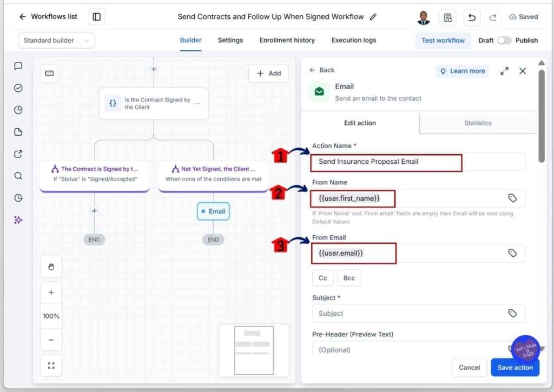Edit workflow name with pencil icon

(x=373, y=17)
